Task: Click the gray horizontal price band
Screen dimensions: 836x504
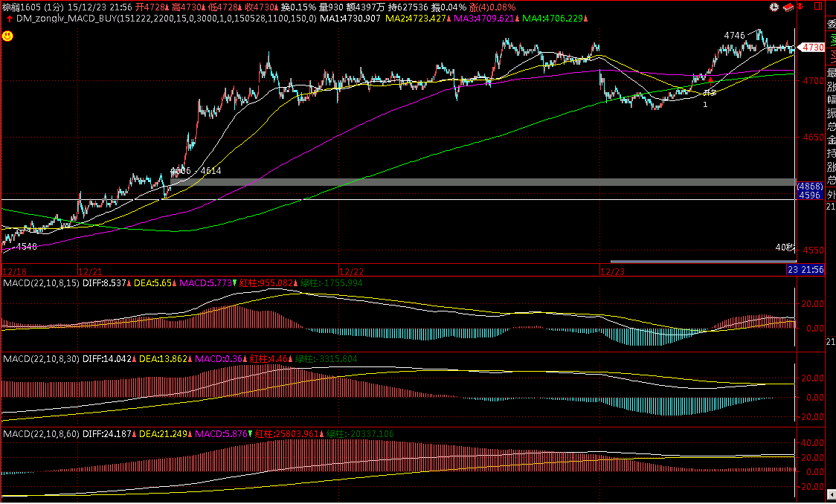Action: 482,182
